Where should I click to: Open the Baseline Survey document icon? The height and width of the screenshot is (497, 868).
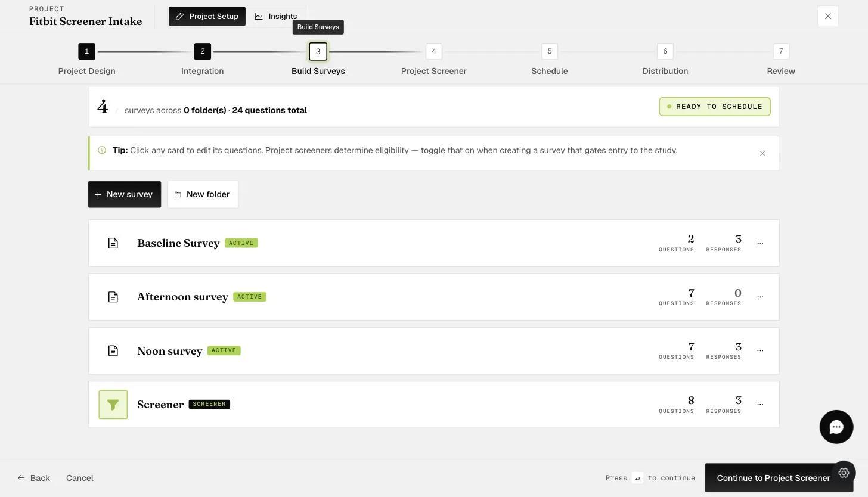click(113, 243)
